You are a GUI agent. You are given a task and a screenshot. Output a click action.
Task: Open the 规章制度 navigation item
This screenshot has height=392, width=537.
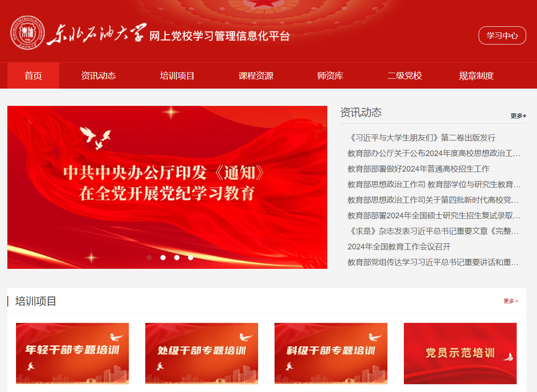tap(476, 76)
